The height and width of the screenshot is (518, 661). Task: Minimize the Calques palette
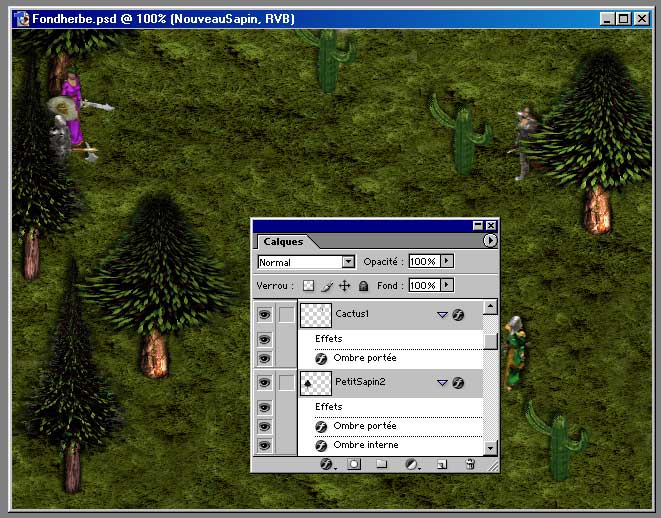tap(478, 225)
